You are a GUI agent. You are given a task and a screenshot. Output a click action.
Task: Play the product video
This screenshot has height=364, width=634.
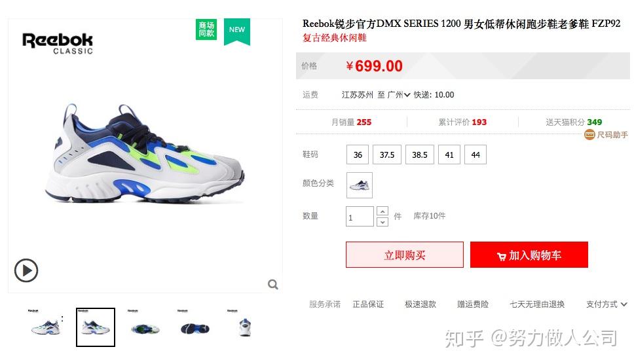26,270
